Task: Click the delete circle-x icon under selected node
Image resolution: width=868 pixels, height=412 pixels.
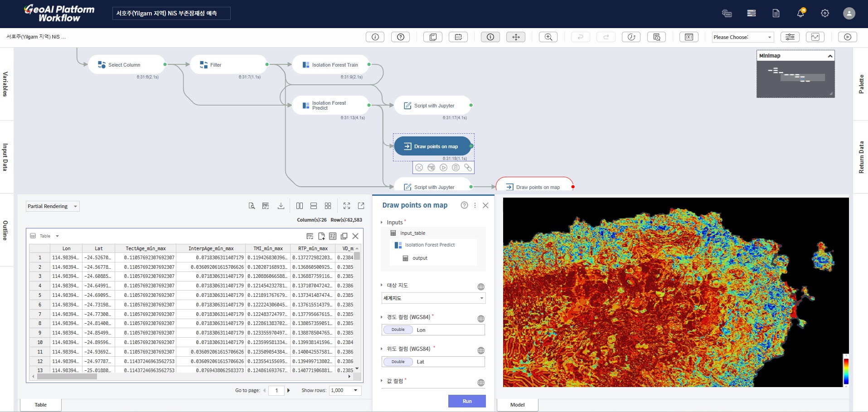Action: tap(419, 168)
